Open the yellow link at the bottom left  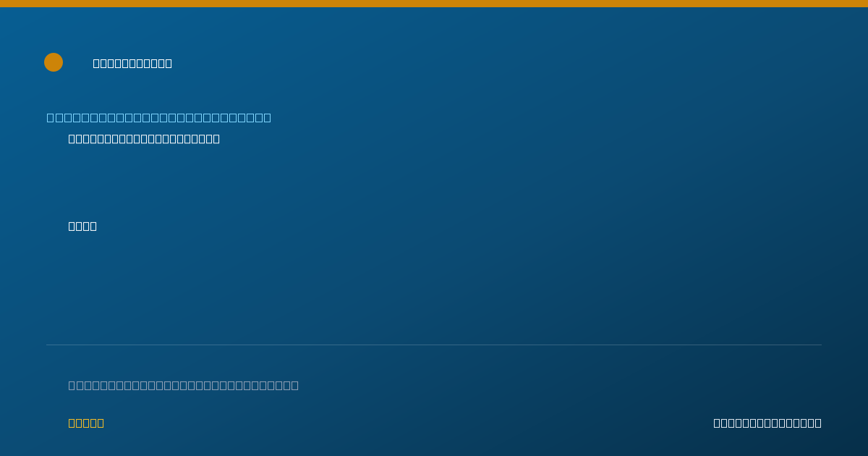(x=86, y=423)
